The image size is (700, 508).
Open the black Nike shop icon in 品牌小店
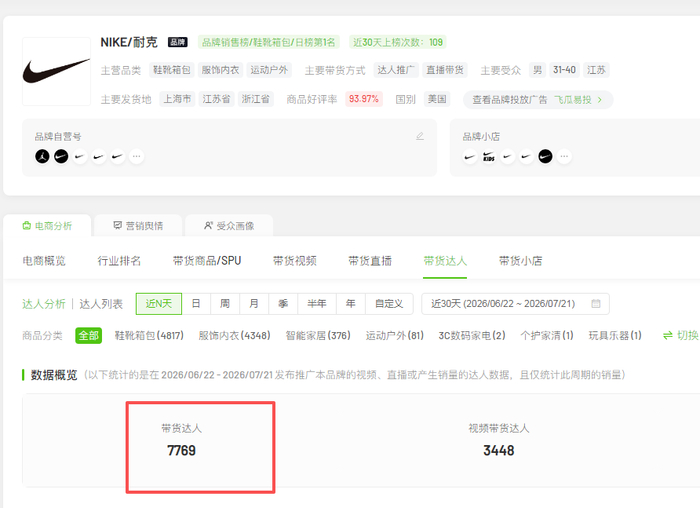[x=545, y=156]
